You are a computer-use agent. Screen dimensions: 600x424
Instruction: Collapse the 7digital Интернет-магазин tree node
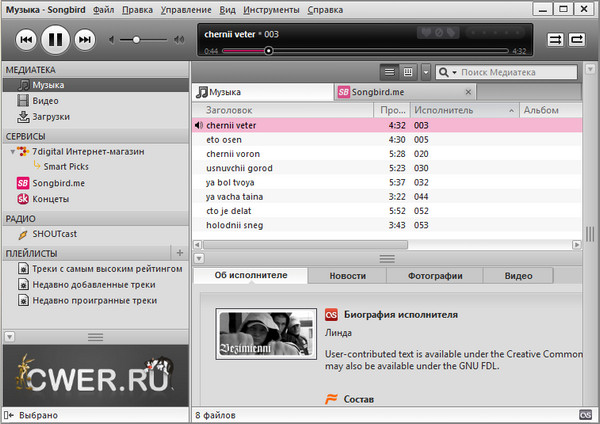tap(10, 151)
